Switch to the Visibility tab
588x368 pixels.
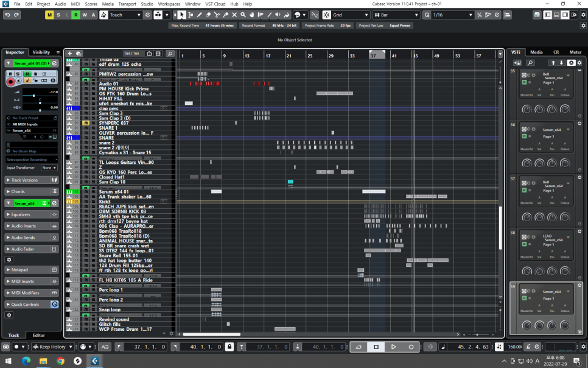pyautogui.click(x=41, y=52)
